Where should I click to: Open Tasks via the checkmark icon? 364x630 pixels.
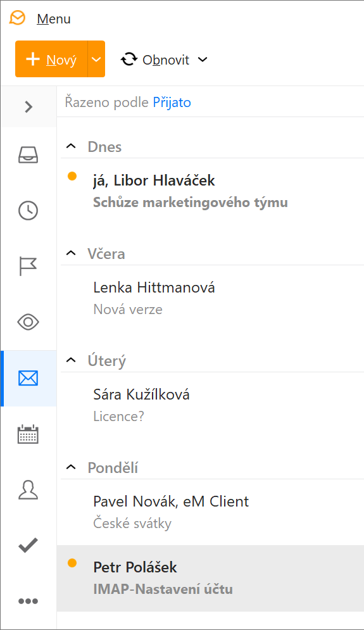click(28, 545)
